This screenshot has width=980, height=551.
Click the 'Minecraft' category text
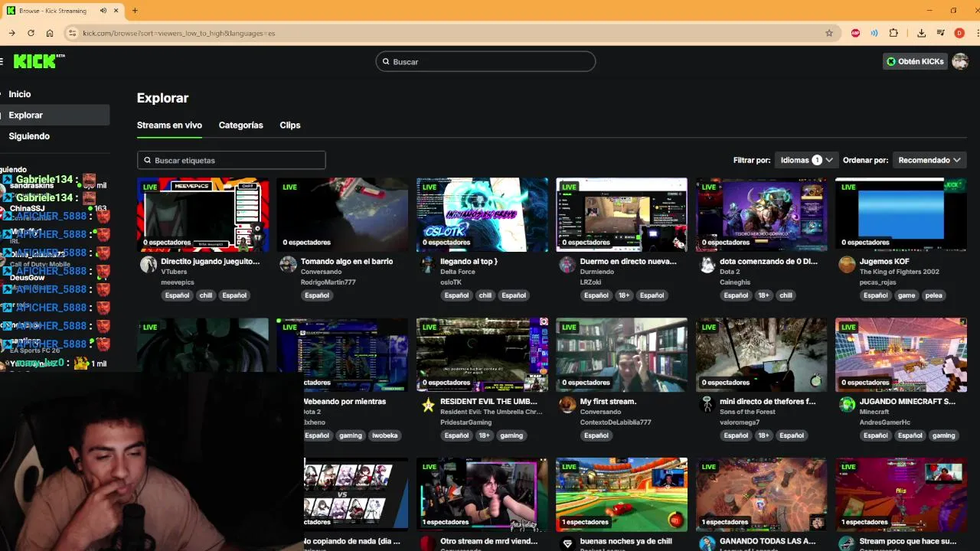[874, 412]
